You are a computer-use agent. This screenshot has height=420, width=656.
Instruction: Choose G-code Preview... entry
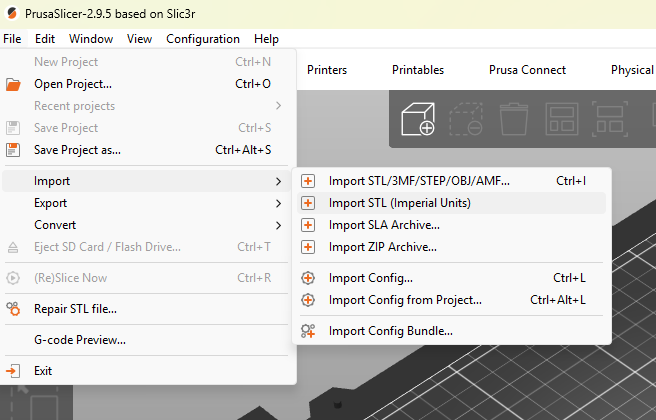click(146, 340)
